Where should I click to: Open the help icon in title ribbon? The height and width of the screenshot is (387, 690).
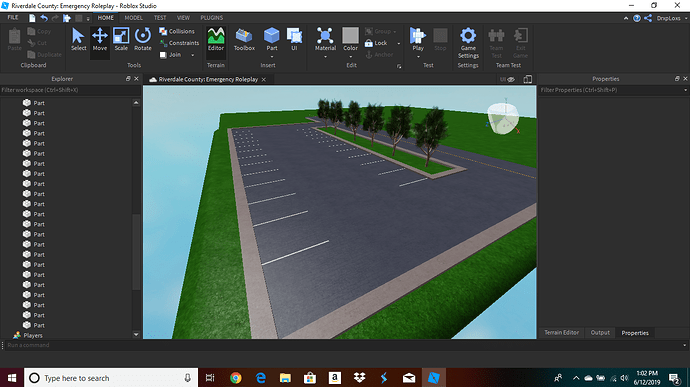click(637, 18)
